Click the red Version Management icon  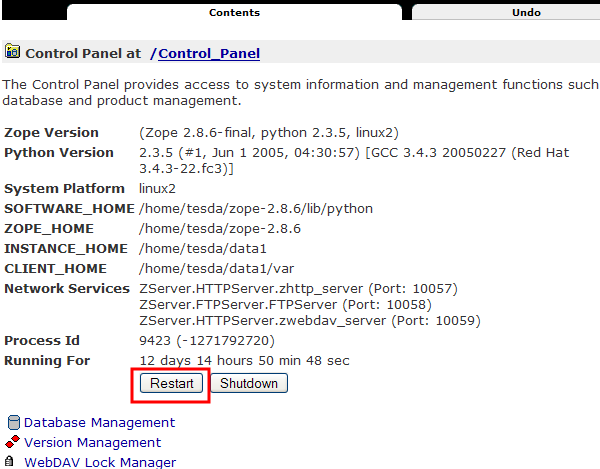(x=13, y=442)
